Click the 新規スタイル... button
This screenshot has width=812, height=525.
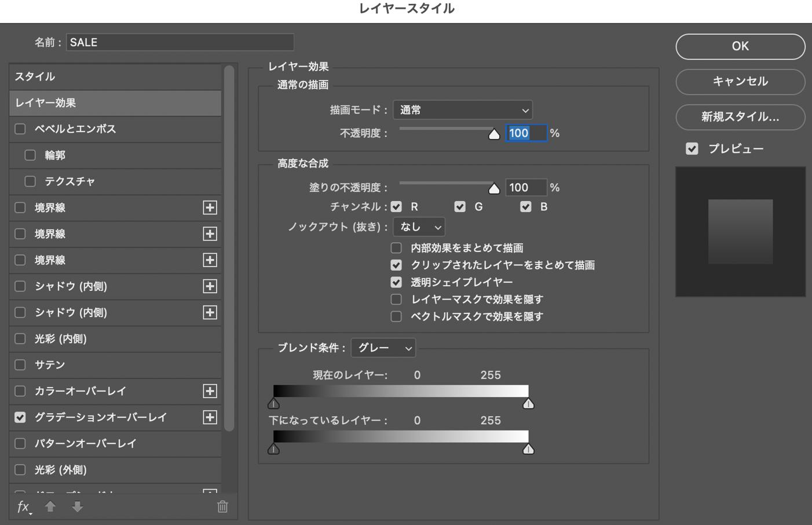tap(740, 117)
